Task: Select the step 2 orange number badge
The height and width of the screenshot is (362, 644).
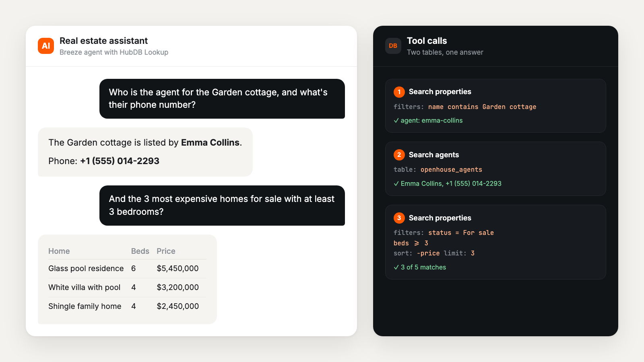Action: point(399,155)
